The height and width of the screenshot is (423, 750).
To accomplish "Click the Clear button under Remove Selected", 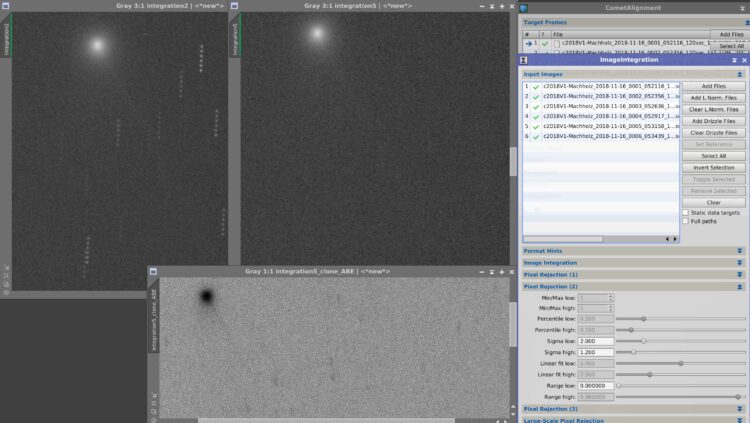I will 714,202.
